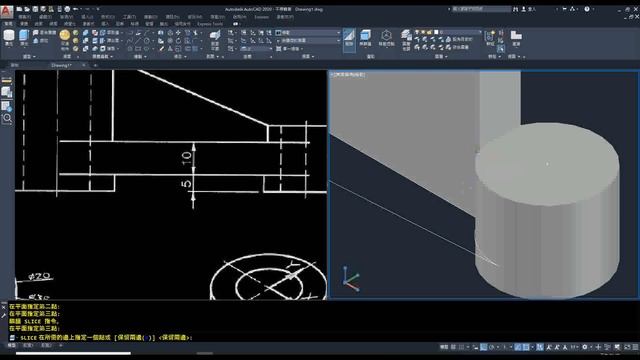Toggle polar tracking in the status bar
640x360 pixels.
tap(492, 347)
